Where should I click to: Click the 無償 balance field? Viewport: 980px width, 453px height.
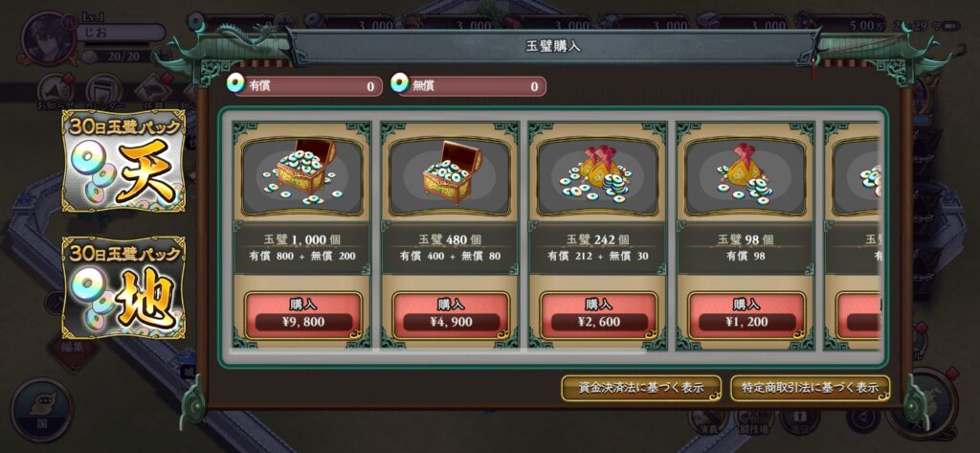pos(468,86)
